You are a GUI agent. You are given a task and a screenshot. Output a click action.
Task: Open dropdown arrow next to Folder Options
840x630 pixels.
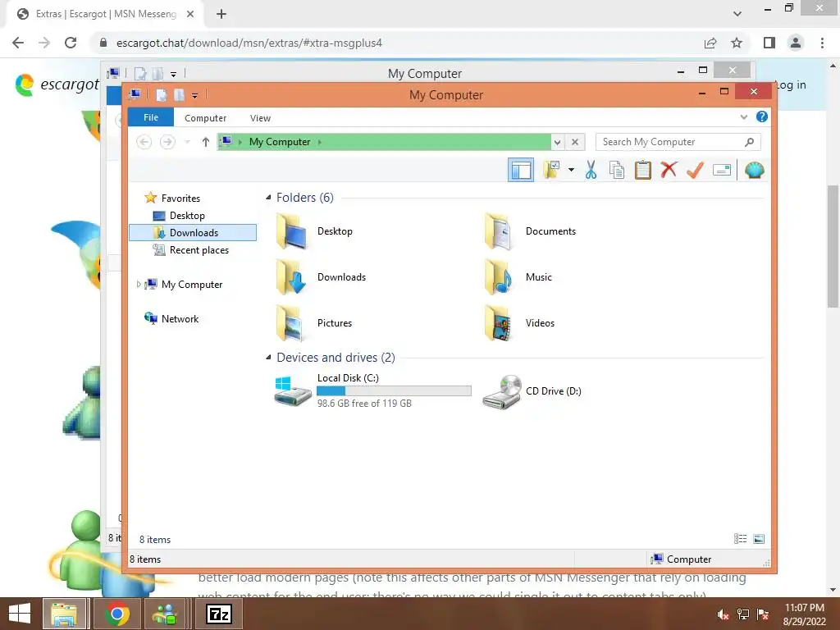pyautogui.click(x=571, y=171)
